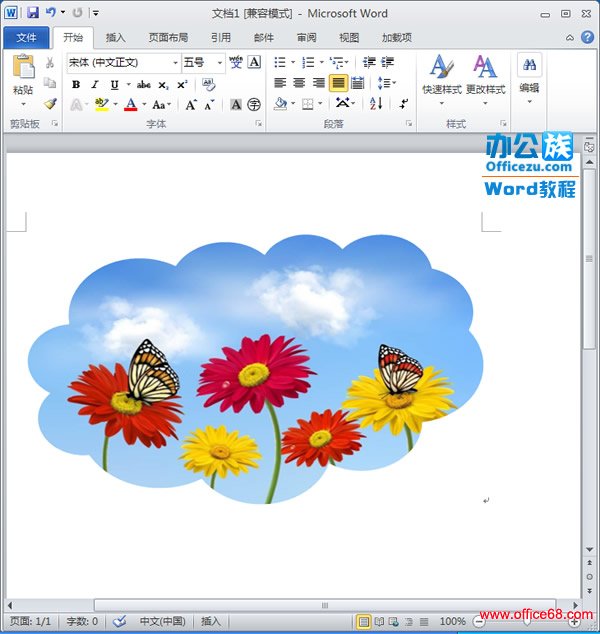The height and width of the screenshot is (634, 600).
Task: Toggle Justify alignment
Action: pyautogui.click(x=338, y=83)
